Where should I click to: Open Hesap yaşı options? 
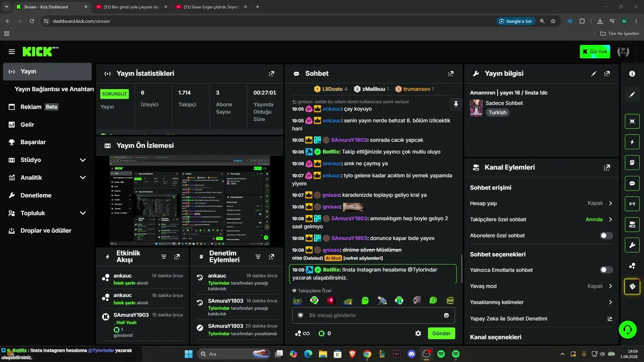pos(541,203)
